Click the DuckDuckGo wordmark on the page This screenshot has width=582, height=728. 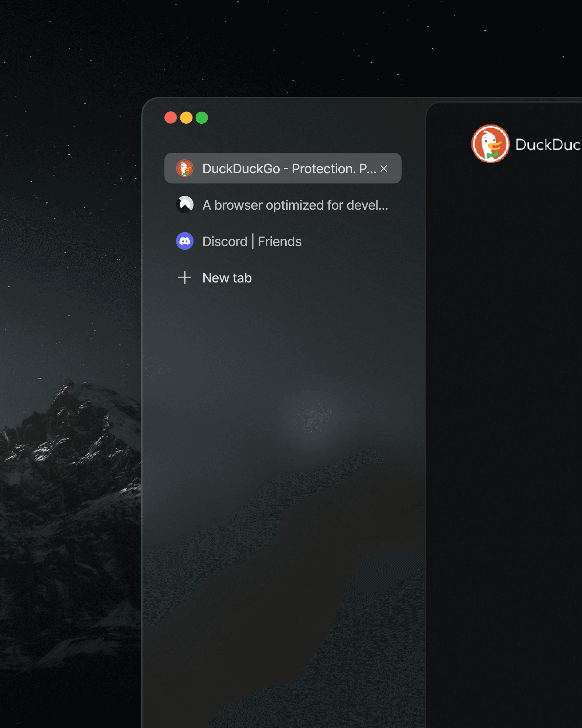pos(548,145)
